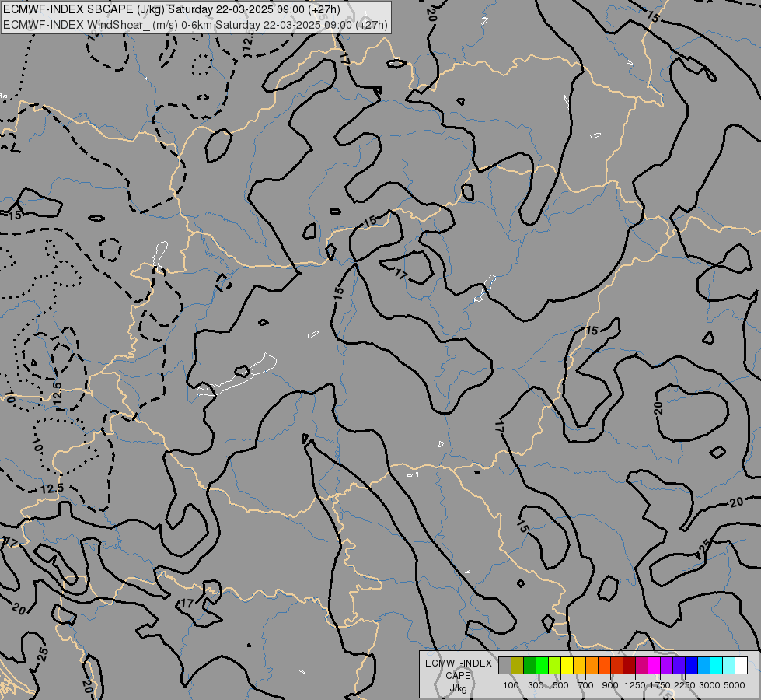Click the SBCAPE title line at top
761x700 pixels.
pos(172,9)
